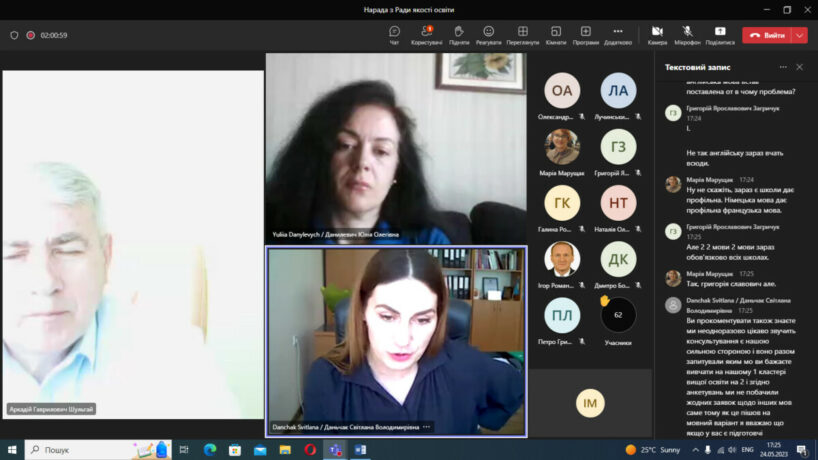Open Microsoft Edge from the taskbar
The width and height of the screenshot is (818, 460).
210,450
